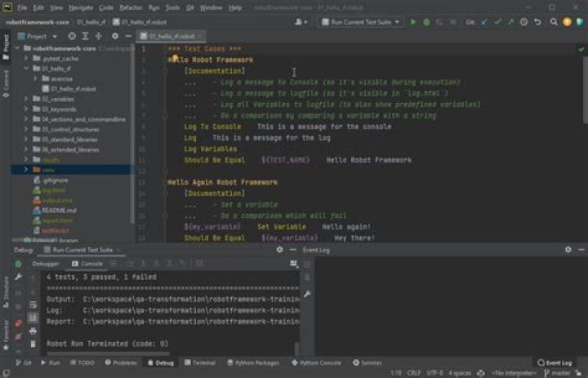Hide the Debug panel with minus icon
The height and width of the screenshot is (378, 588).
pos(293,250)
